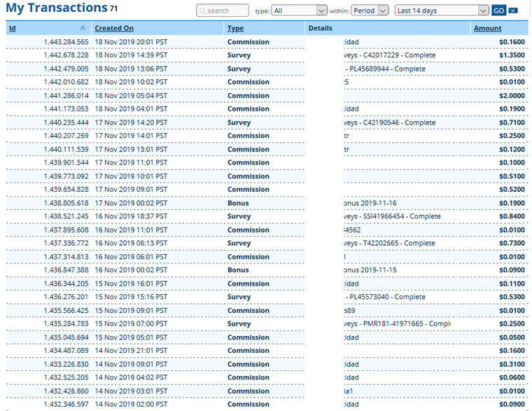The width and height of the screenshot is (532, 411).
Task: Click survey detail SSI41966454 - Complete
Action: click(x=393, y=216)
